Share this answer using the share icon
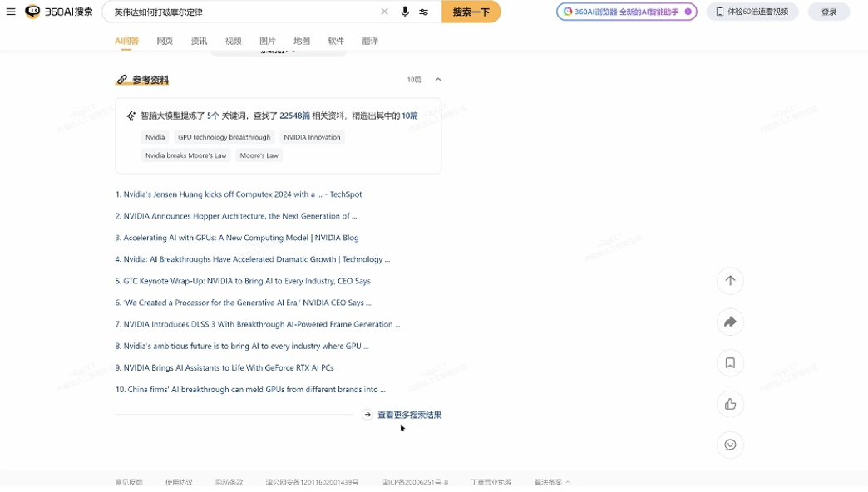 click(x=730, y=322)
